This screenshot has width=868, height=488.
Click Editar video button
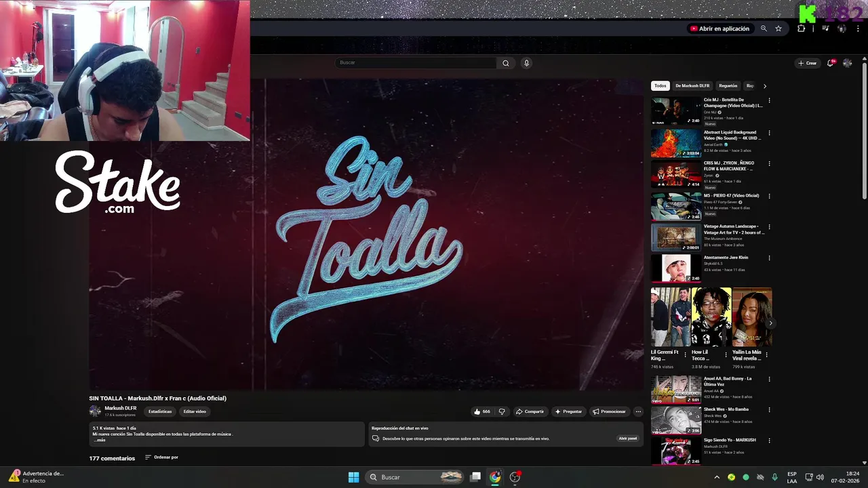click(195, 411)
